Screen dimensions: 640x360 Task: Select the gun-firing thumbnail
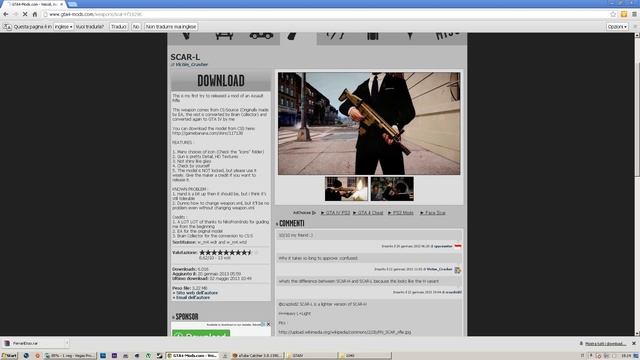point(346,189)
